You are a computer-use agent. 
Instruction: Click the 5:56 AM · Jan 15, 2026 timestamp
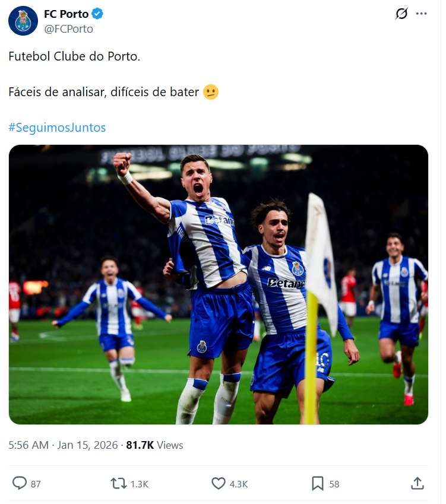pos(62,445)
